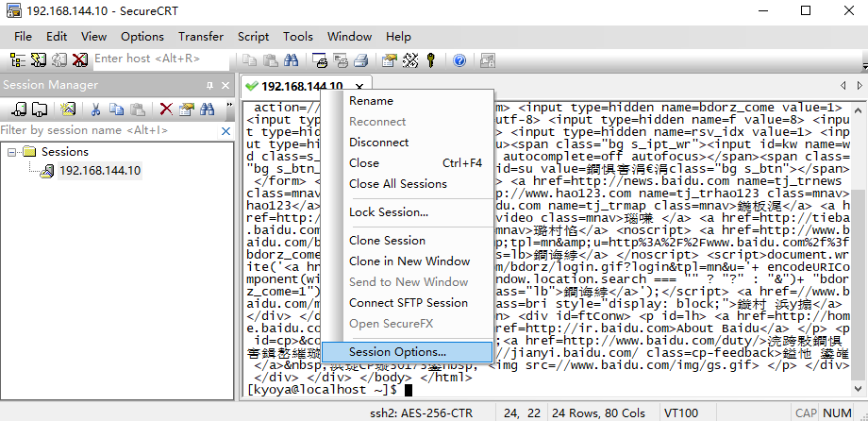This screenshot has height=421, width=868.
Task: Open the Tools menu
Action: point(298,37)
